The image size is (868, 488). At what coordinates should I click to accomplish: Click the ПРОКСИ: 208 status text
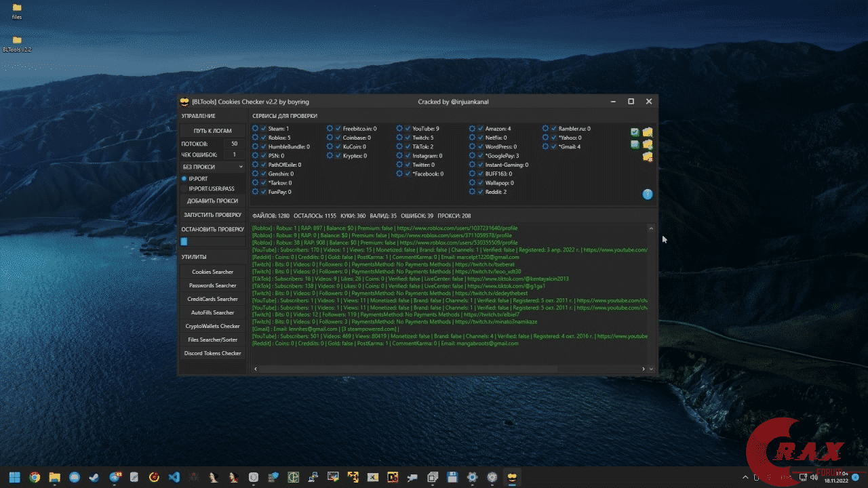click(454, 216)
